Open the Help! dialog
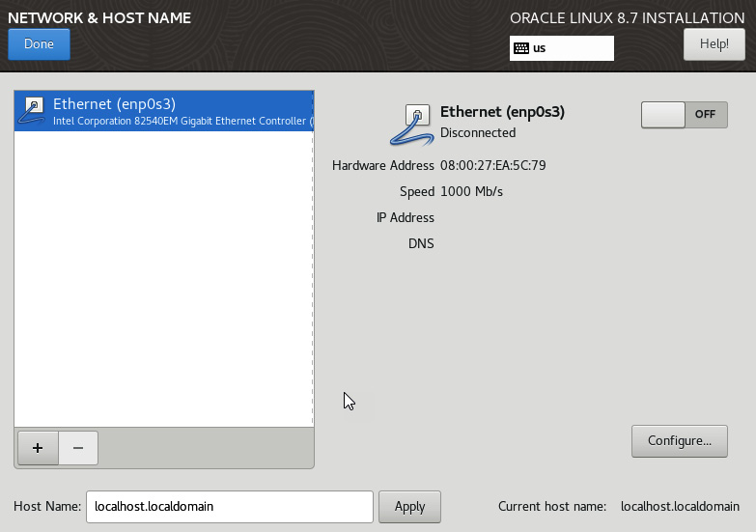The width and height of the screenshot is (756, 532). [714, 44]
